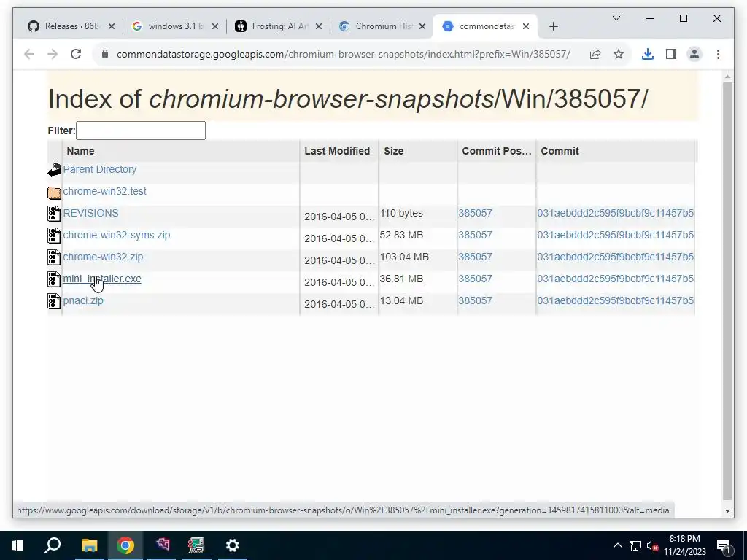The image size is (747, 560).
Task: Open Chrome profile avatar
Action: pos(694,54)
